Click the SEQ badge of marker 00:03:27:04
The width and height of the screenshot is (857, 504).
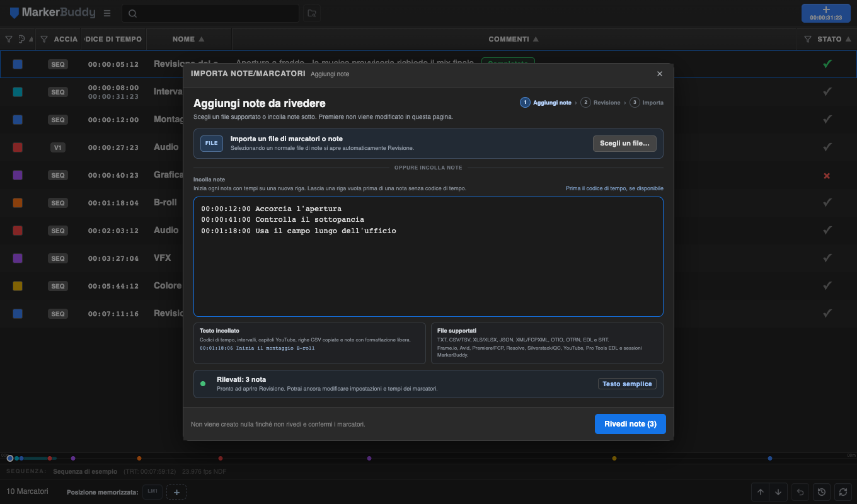(58, 258)
